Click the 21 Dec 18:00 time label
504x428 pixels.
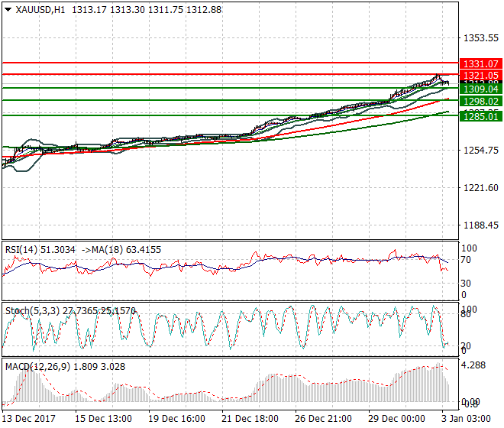pos(250,419)
